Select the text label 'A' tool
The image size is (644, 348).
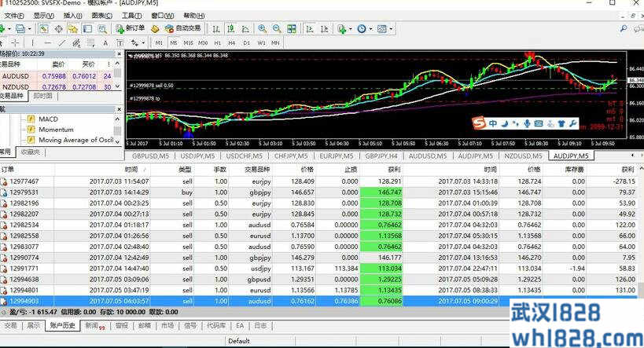tap(105, 42)
